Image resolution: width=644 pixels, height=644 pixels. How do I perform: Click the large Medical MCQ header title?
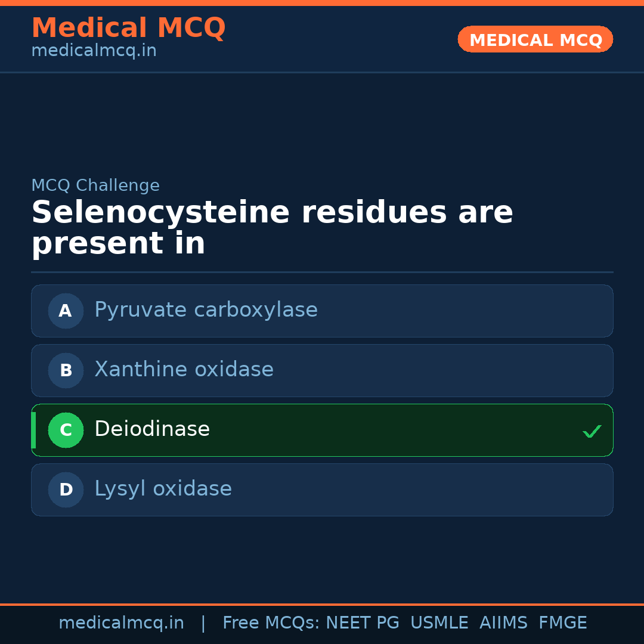(x=128, y=28)
